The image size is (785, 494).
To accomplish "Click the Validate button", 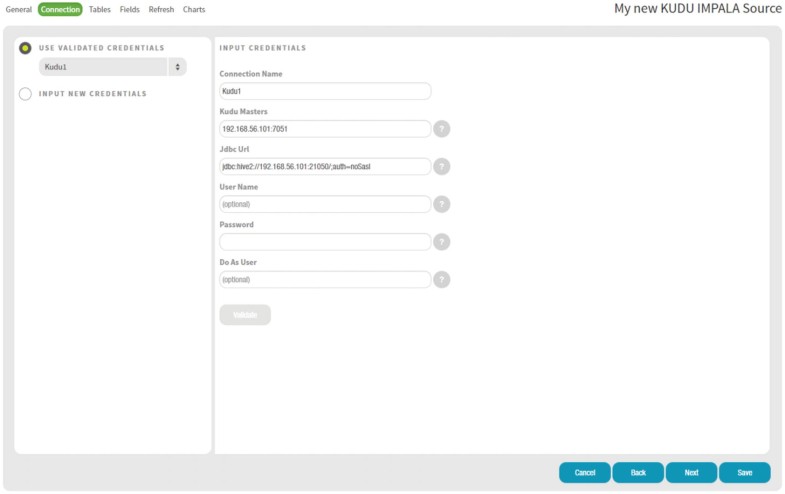I will pos(245,315).
